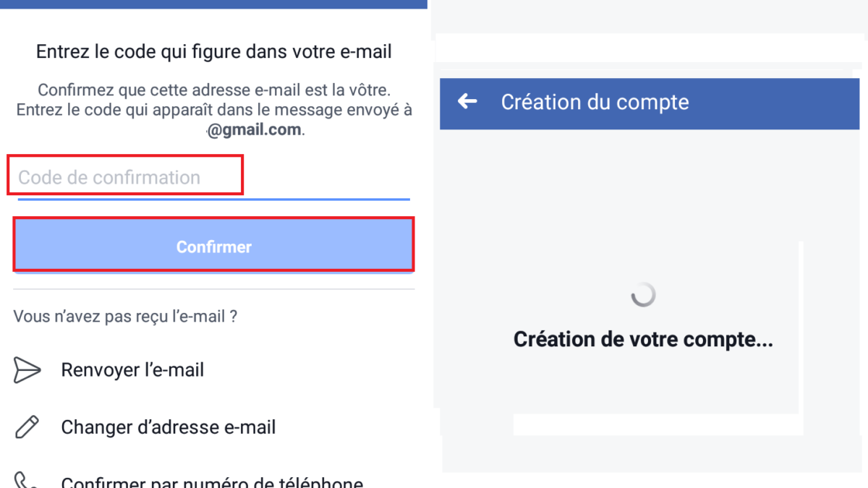
Task: Focus the Code de confirmation field
Action: pos(124,177)
